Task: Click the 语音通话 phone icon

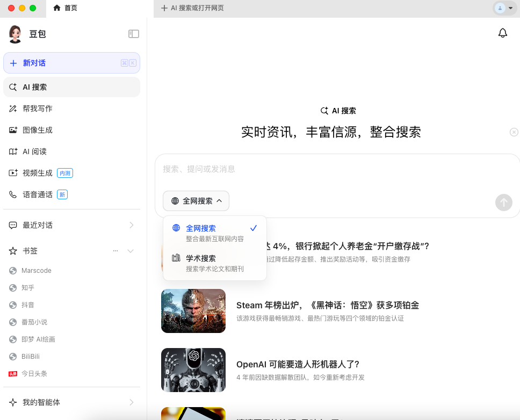Action: click(x=13, y=194)
